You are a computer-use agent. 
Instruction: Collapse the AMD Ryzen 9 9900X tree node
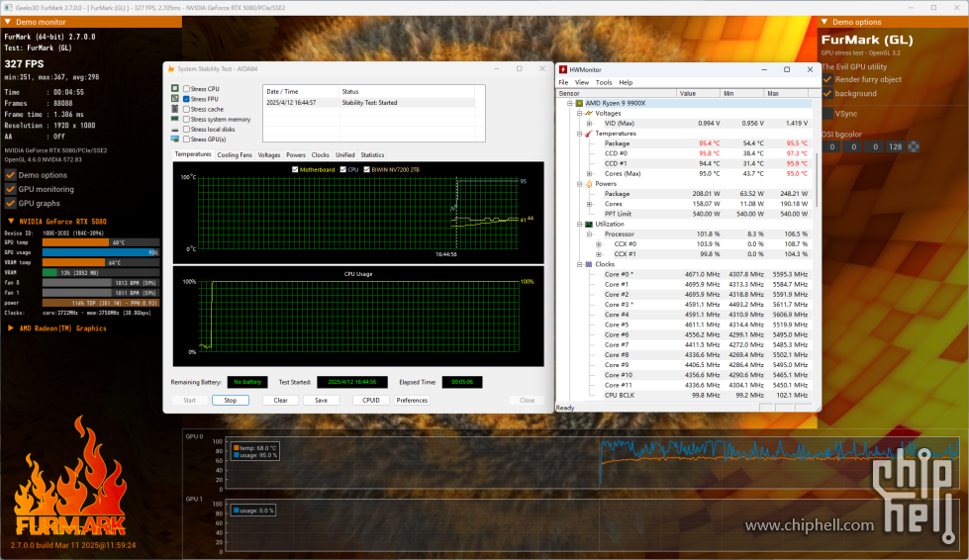[x=570, y=103]
